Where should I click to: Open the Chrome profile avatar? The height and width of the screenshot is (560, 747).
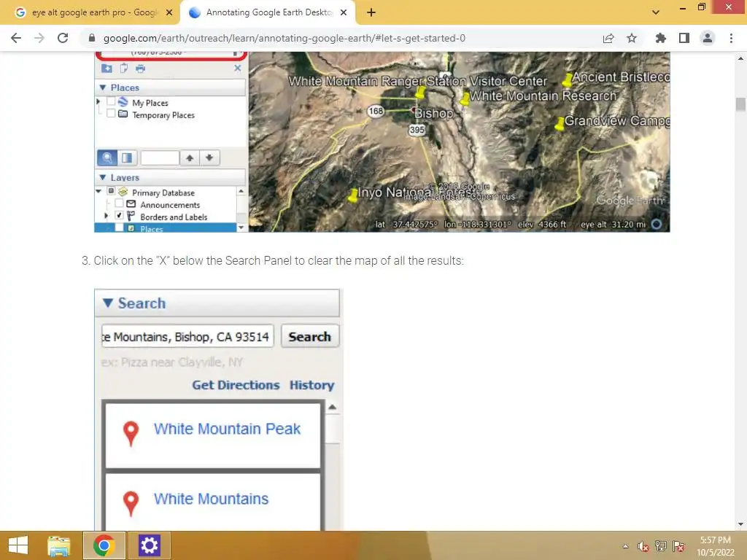tap(708, 38)
